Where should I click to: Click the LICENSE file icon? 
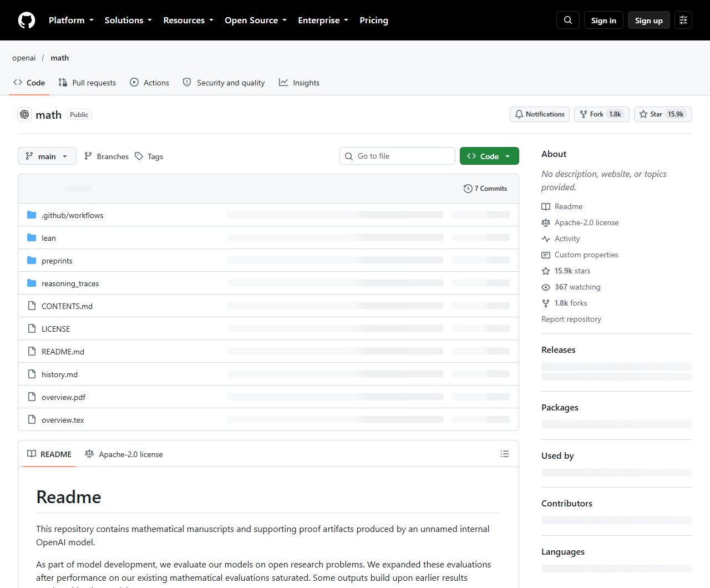(32, 329)
